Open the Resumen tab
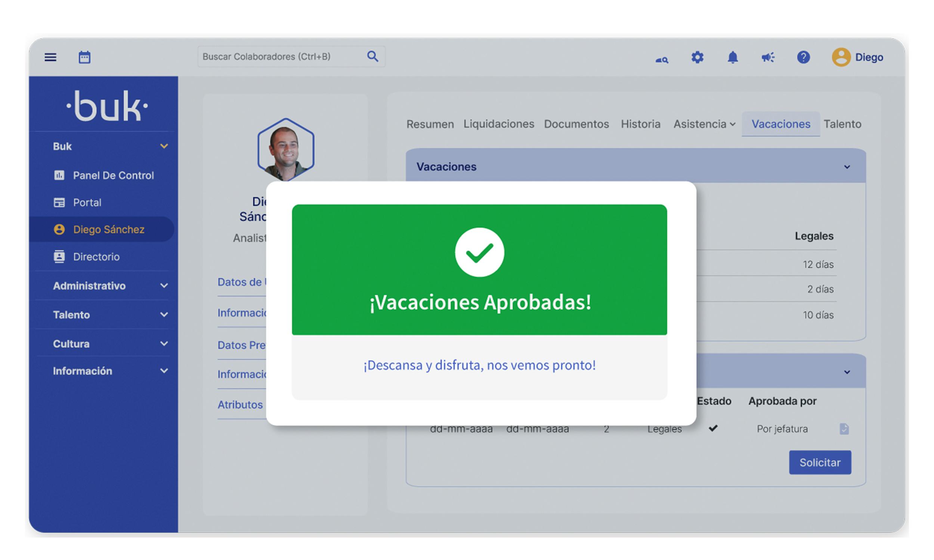 430,124
